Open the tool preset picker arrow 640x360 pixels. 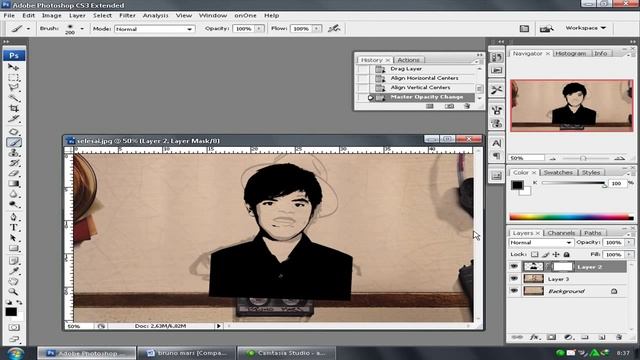28,29
